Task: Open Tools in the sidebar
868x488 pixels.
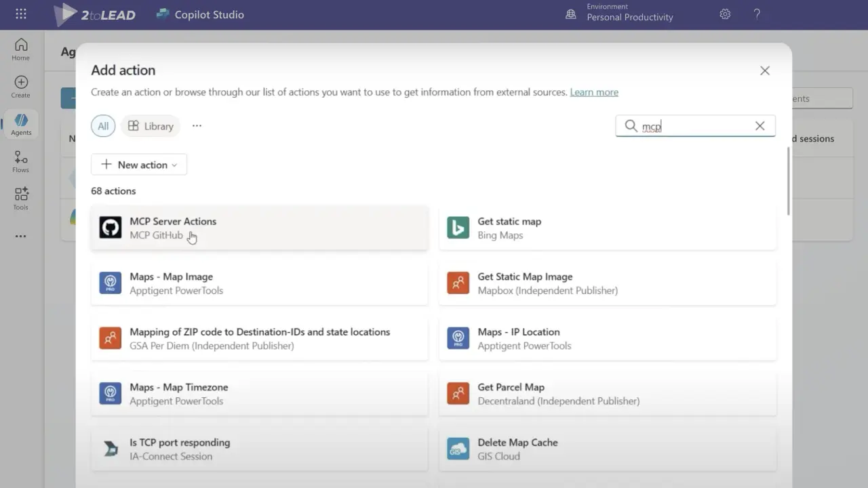Action: tap(21, 199)
